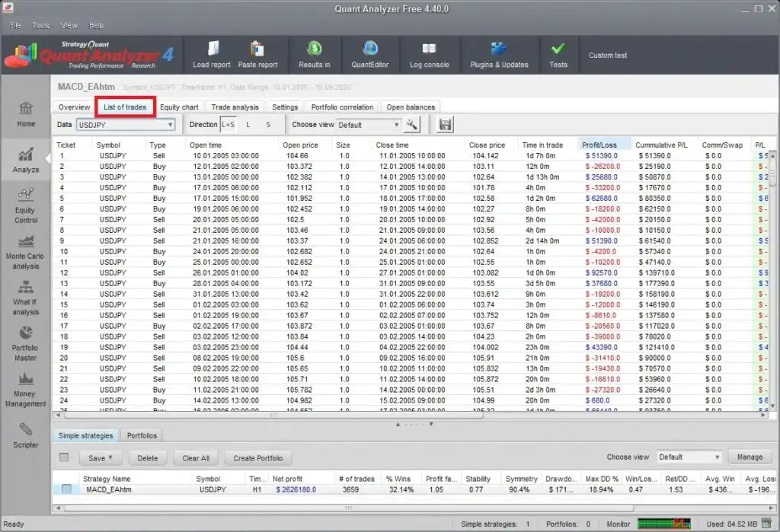Click the save floppy disk icon beside view settings
The height and width of the screenshot is (532, 780).
click(x=446, y=125)
